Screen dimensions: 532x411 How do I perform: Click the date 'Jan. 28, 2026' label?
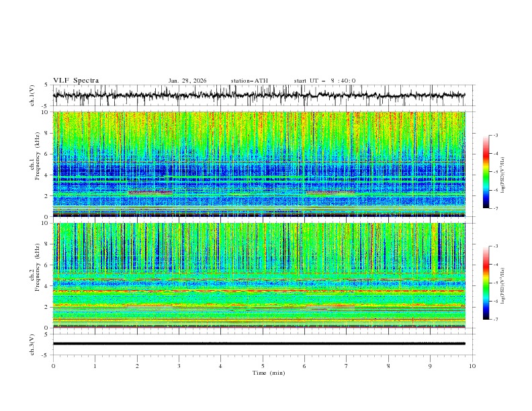(x=187, y=81)
